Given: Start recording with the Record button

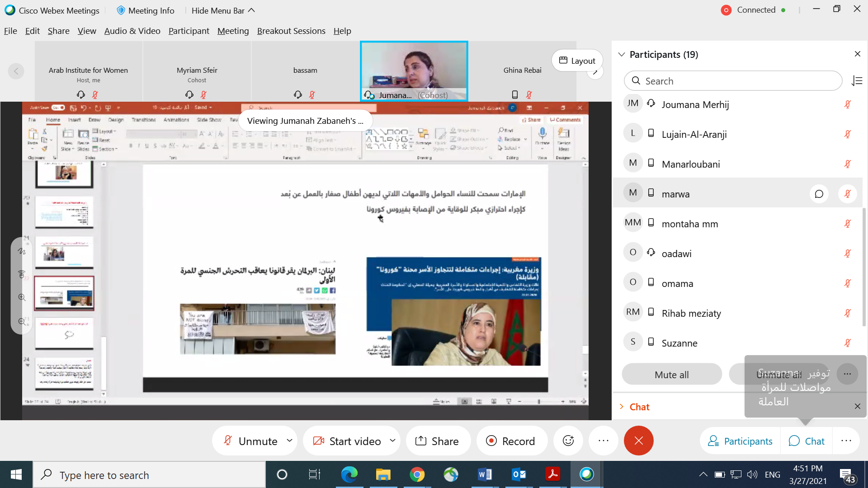Looking at the screenshot, I should click(x=511, y=441).
